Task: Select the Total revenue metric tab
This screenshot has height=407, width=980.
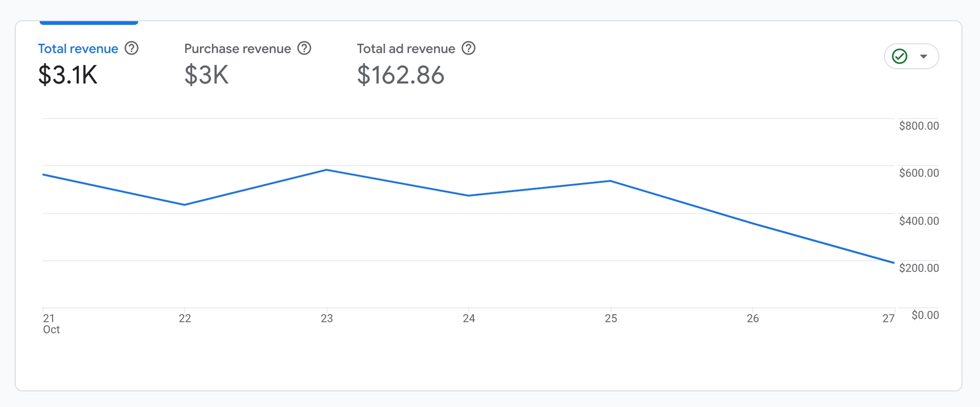Action: (x=78, y=49)
